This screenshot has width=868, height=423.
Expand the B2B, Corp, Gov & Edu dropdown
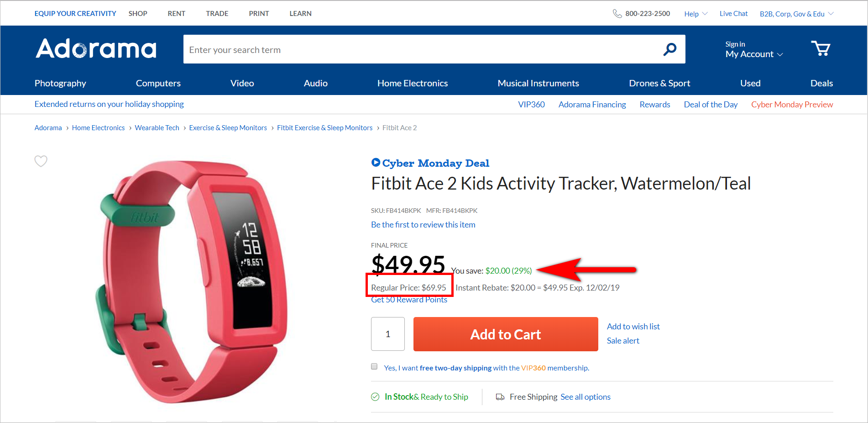(795, 13)
